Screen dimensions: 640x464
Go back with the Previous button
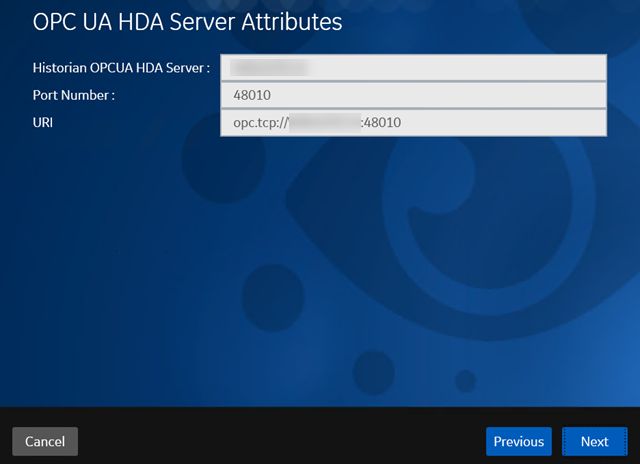[x=519, y=441]
